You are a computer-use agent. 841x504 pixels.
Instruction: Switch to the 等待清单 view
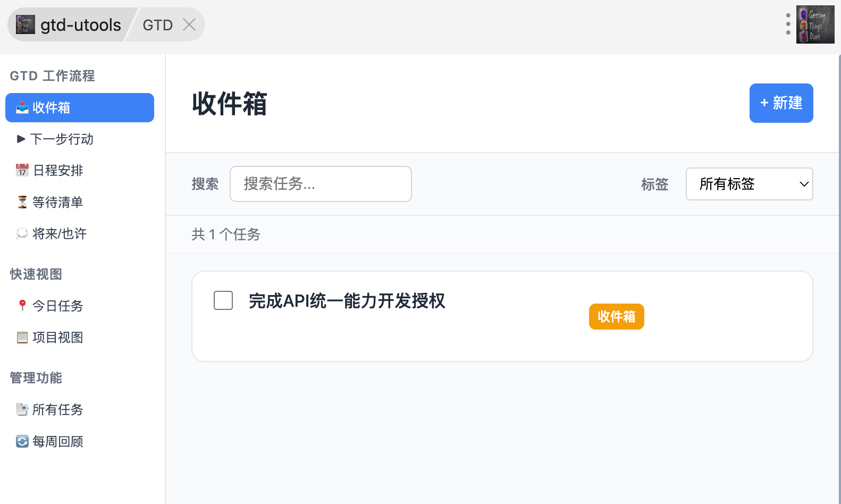57,202
